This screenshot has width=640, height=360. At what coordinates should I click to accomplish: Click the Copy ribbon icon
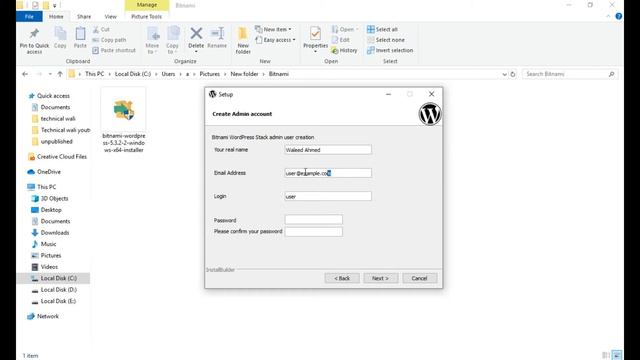(60, 34)
